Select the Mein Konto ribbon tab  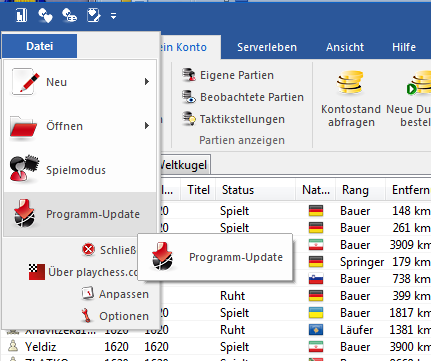click(x=190, y=47)
